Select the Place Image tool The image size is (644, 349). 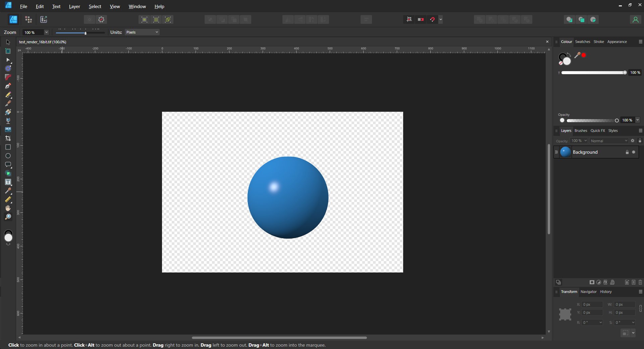(x=8, y=130)
